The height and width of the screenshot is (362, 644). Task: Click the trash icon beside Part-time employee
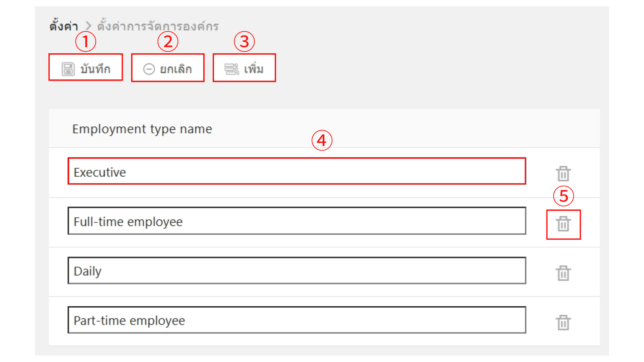click(563, 322)
